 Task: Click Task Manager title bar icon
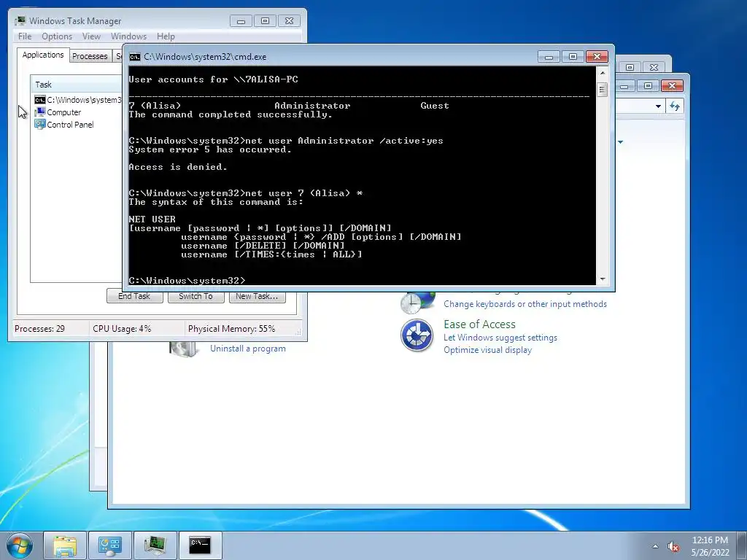pos(20,21)
